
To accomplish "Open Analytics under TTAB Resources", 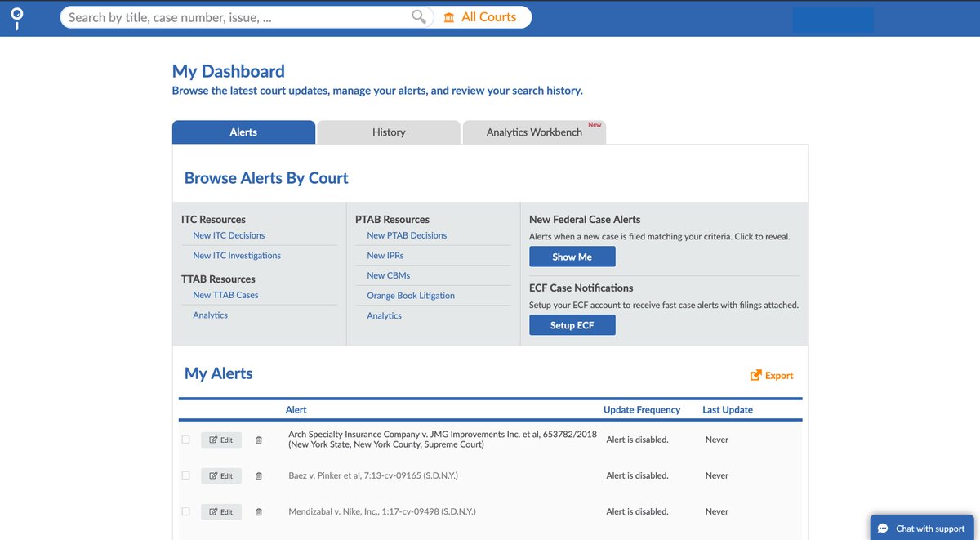I will 211,315.
